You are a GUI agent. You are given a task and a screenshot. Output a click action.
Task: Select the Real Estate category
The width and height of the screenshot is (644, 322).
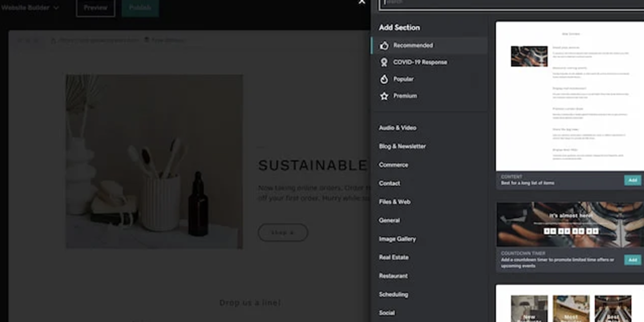(x=394, y=257)
